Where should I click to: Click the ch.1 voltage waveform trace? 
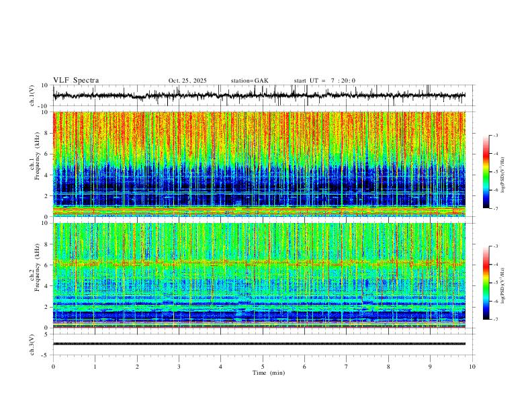coord(259,95)
